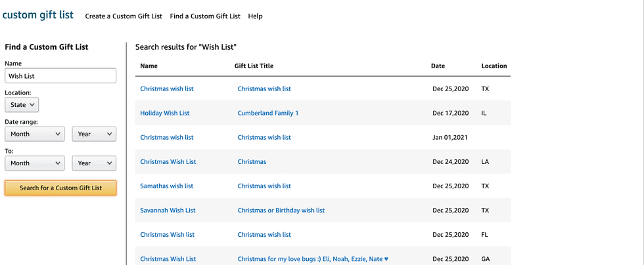Select Create a Custom Gift List menu
The image size is (644, 265).
pyautogui.click(x=124, y=16)
